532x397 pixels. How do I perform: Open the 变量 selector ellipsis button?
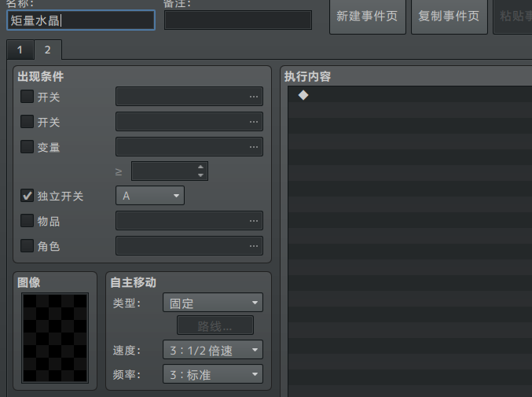tap(253, 147)
